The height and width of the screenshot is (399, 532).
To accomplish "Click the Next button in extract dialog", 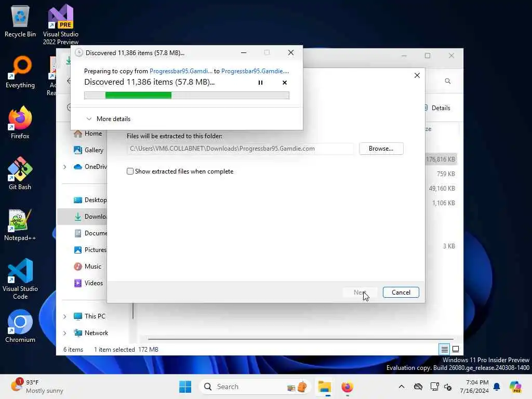I will pos(360,292).
